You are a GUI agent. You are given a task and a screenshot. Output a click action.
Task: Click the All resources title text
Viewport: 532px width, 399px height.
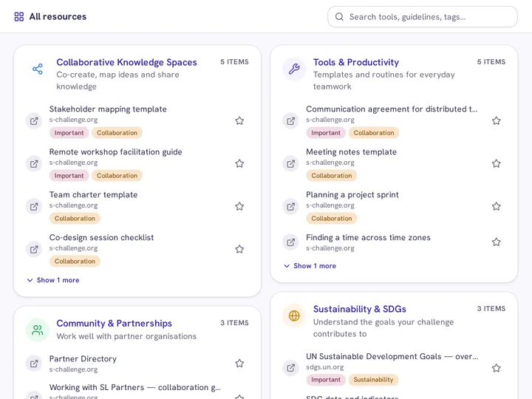[x=58, y=16]
